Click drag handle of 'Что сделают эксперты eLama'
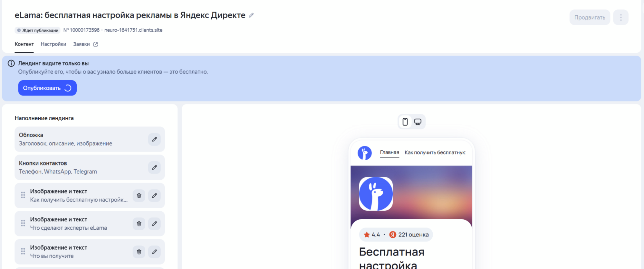This screenshot has height=269, width=644. 23,223
